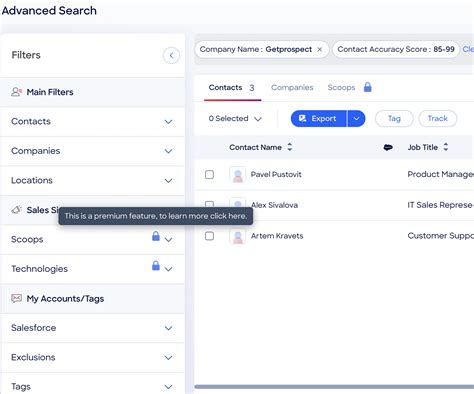Click the lock icon beside the Technologies filter
Viewport: 474px width, 394px height.
pyautogui.click(x=156, y=266)
